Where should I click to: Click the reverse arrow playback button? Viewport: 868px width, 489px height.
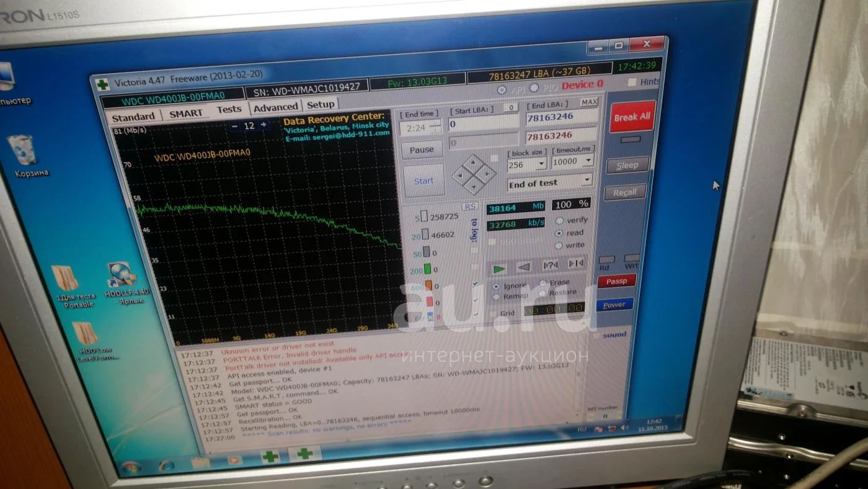pyautogui.click(x=525, y=267)
